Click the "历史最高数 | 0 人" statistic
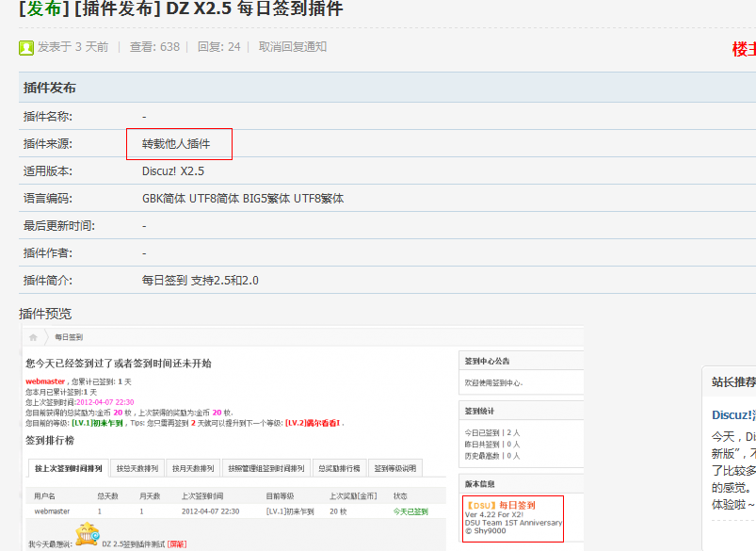The height and width of the screenshot is (551, 756). [492, 456]
